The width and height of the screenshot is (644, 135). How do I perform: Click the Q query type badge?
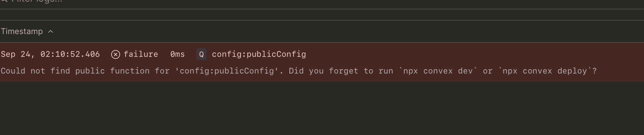click(201, 54)
